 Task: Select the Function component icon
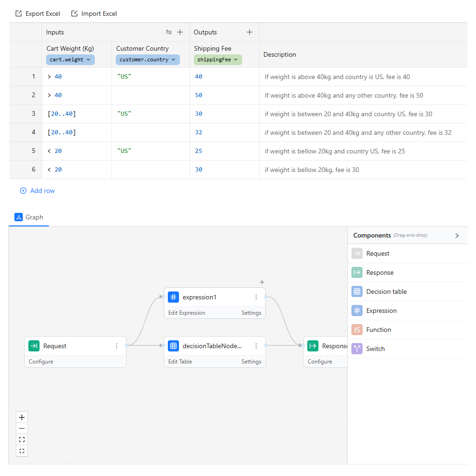point(357,330)
